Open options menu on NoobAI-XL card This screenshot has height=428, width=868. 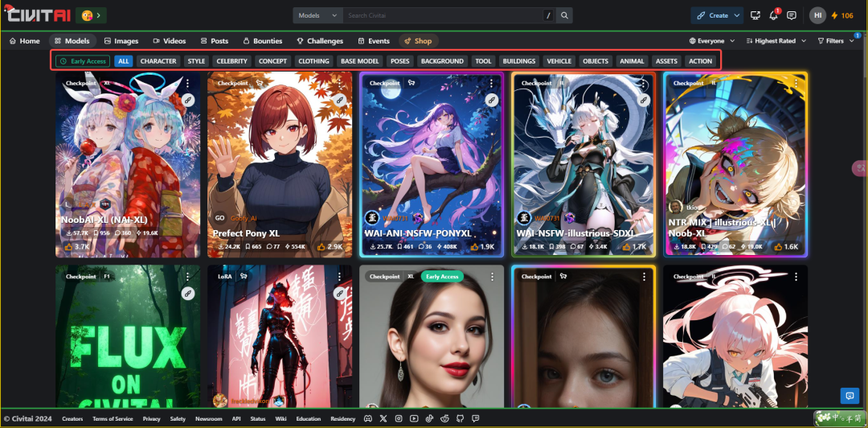pyautogui.click(x=187, y=83)
